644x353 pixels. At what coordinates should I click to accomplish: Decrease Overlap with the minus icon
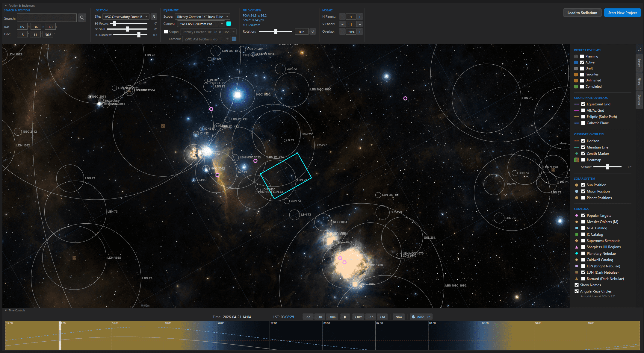pos(342,32)
